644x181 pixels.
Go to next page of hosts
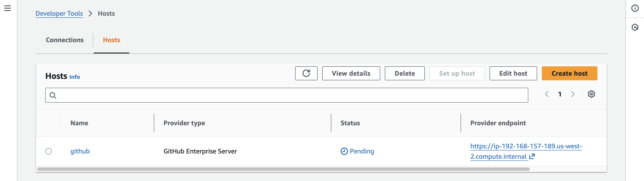[x=573, y=94]
